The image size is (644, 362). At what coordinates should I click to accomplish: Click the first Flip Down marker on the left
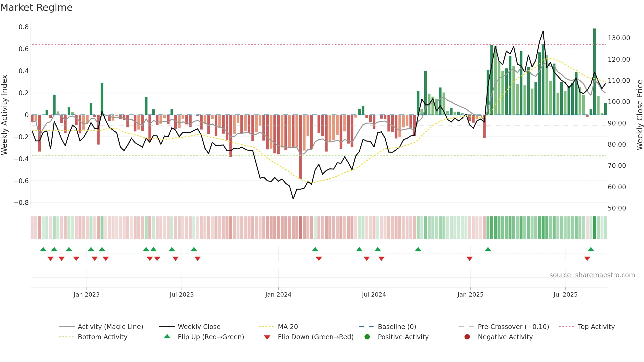point(50,258)
